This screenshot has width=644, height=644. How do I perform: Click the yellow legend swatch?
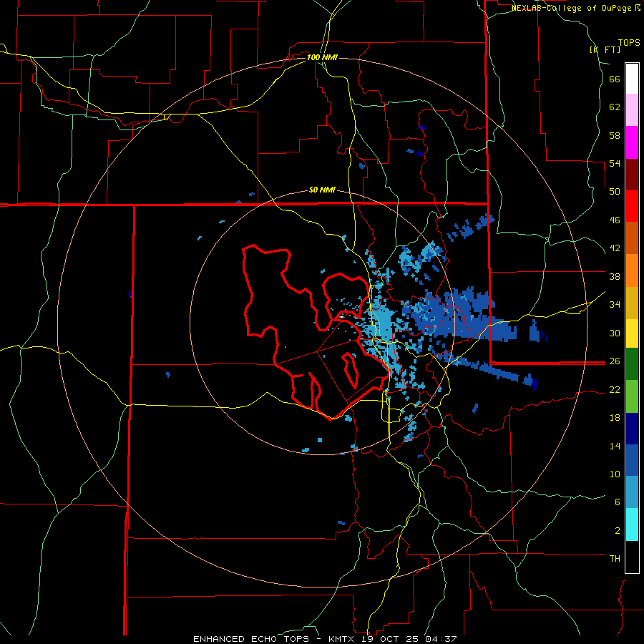point(632,333)
